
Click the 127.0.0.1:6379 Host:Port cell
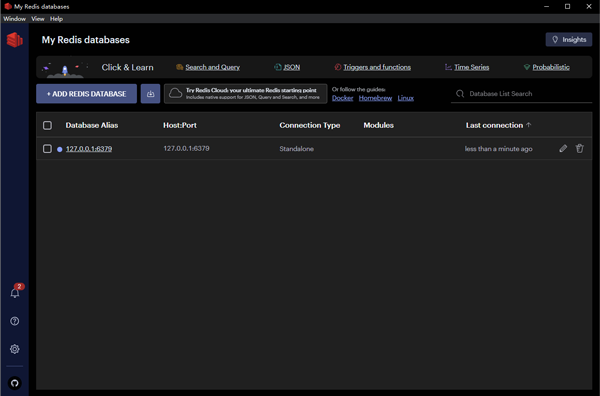(186, 148)
